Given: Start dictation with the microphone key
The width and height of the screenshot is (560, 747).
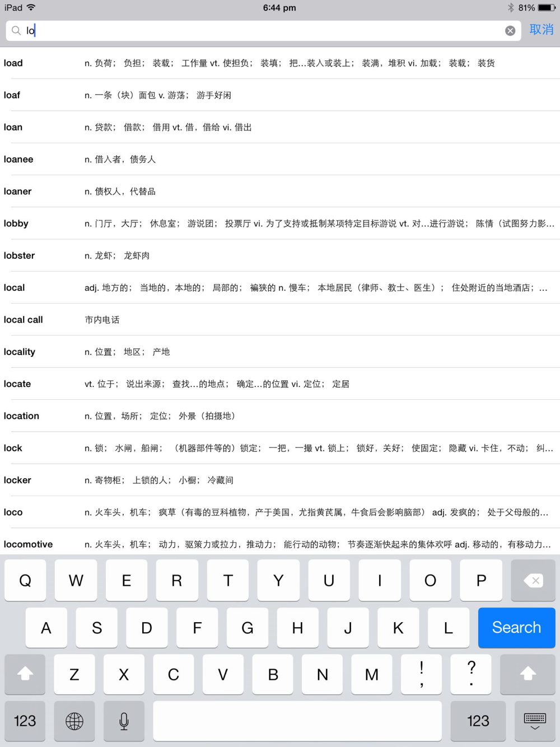Looking at the screenshot, I should pyautogui.click(x=124, y=721).
